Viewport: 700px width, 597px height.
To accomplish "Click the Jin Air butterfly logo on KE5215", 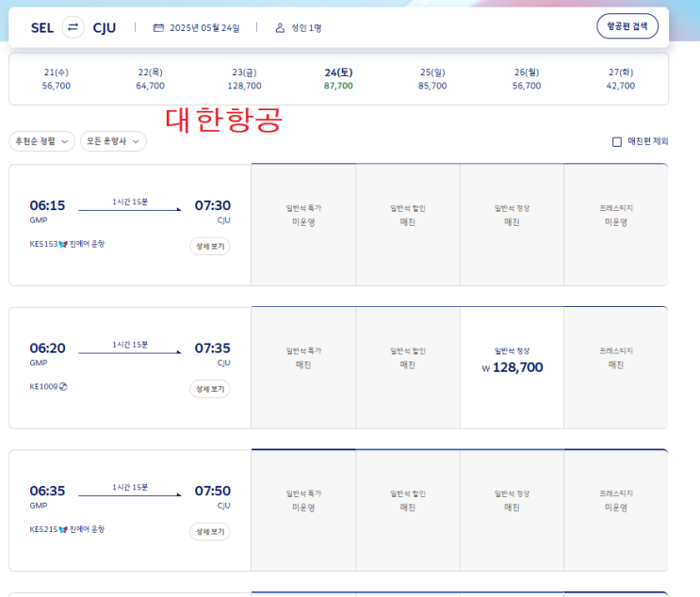I will (x=63, y=529).
